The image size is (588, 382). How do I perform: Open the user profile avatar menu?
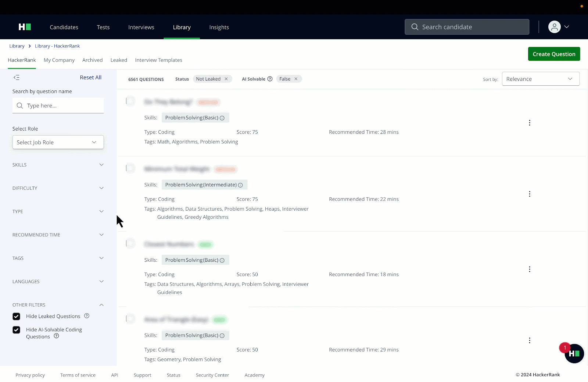(554, 27)
